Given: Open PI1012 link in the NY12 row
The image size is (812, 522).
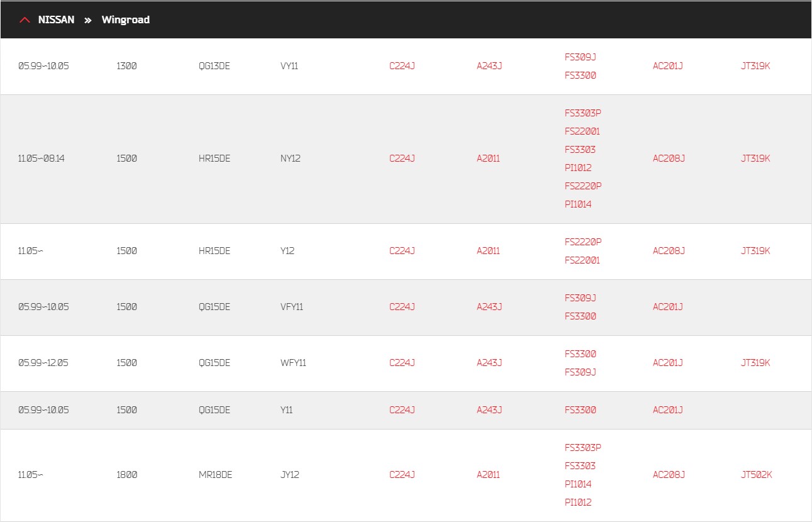Looking at the screenshot, I should click(x=578, y=168).
